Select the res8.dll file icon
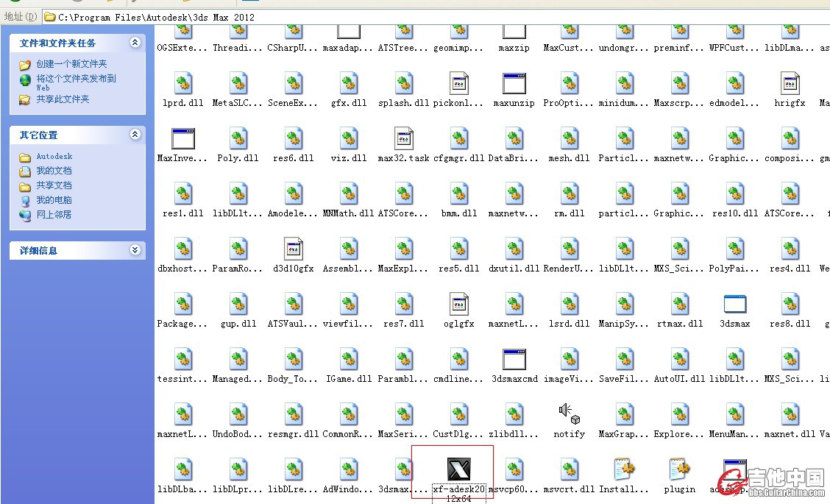This screenshot has height=504, width=830. (790, 304)
